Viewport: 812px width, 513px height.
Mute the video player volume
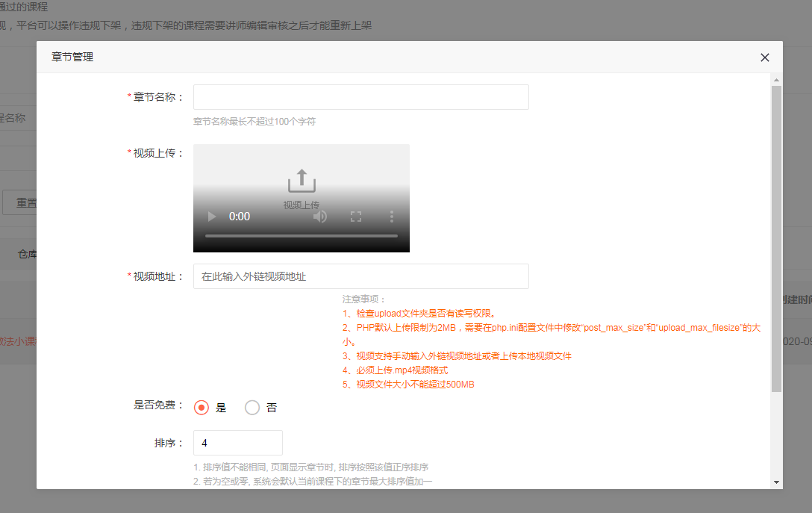320,216
